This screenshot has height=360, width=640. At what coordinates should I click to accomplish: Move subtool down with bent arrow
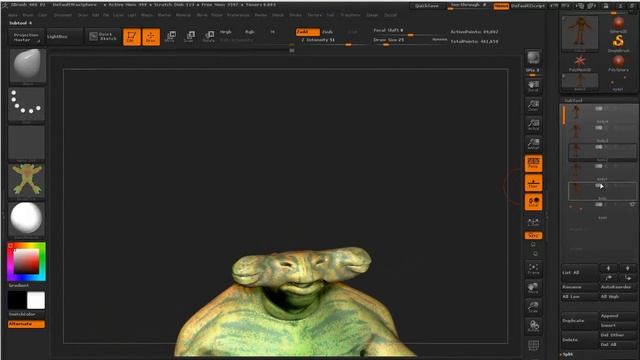627,278
